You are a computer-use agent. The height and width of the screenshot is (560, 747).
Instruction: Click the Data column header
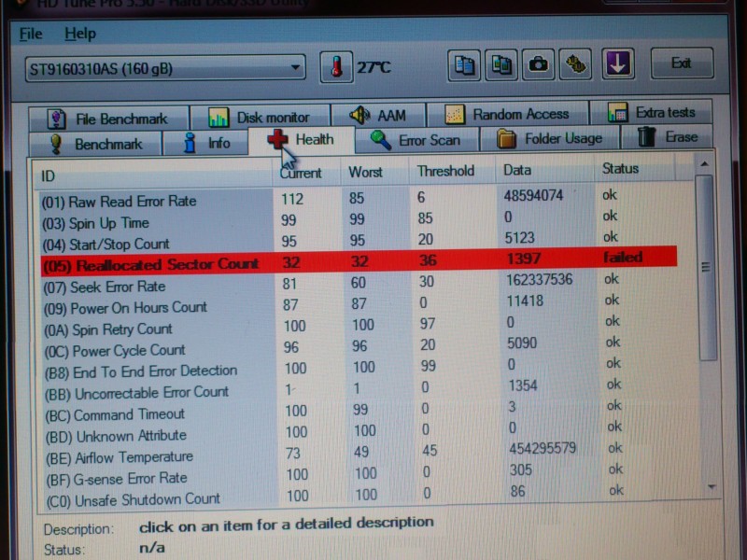point(544,170)
